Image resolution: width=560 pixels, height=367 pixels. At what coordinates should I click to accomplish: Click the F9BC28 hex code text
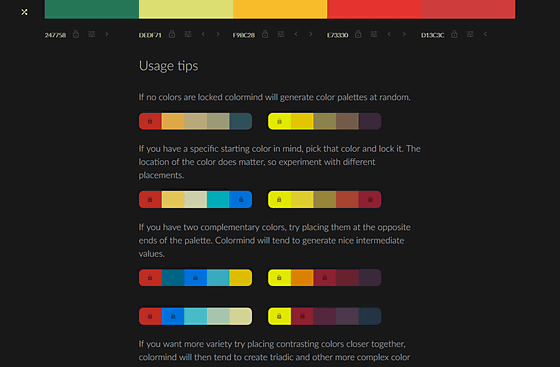click(x=244, y=35)
